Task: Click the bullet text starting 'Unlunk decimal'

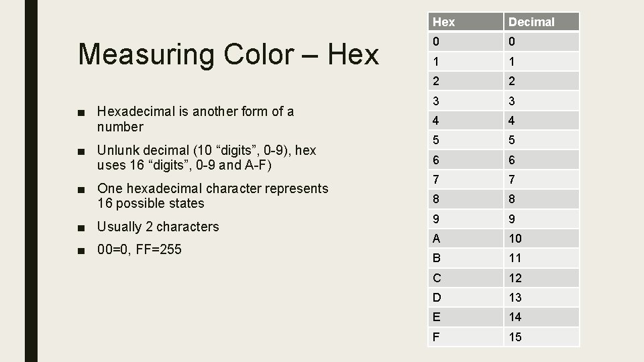Action: (207, 158)
